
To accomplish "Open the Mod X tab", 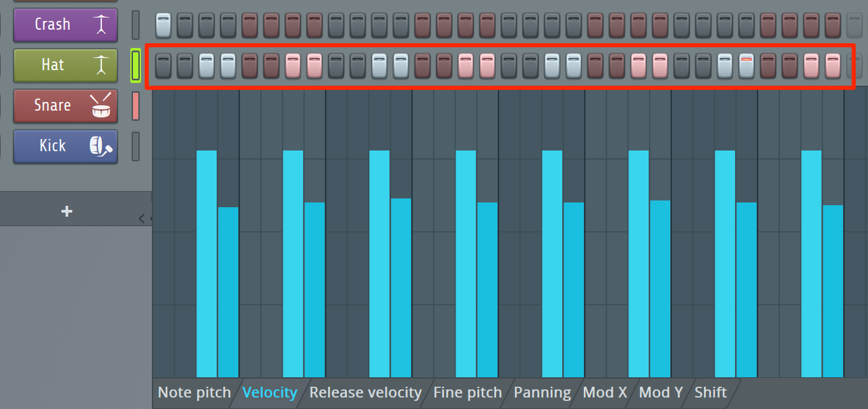I will coord(605,392).
